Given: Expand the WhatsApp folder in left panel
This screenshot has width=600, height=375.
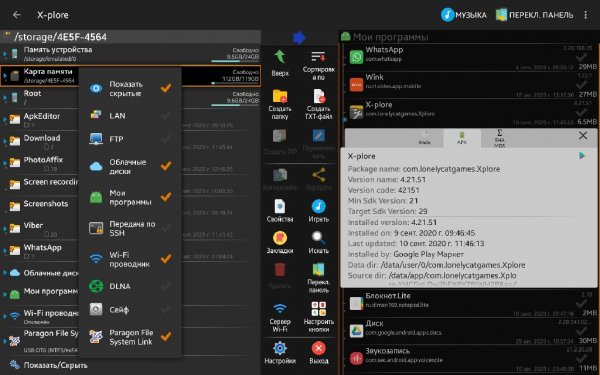Looking at the screenshot, I should pos(4,251).
